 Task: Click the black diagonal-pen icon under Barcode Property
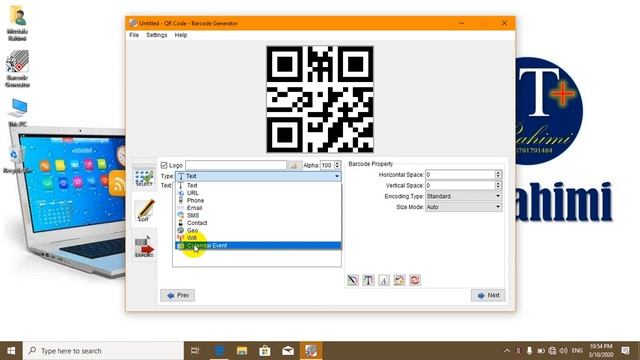pyautogui.click(x=353, y=280)
